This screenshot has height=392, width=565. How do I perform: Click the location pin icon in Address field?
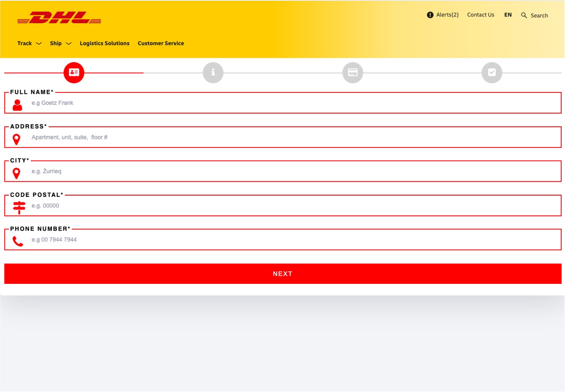tap(16, 139)
